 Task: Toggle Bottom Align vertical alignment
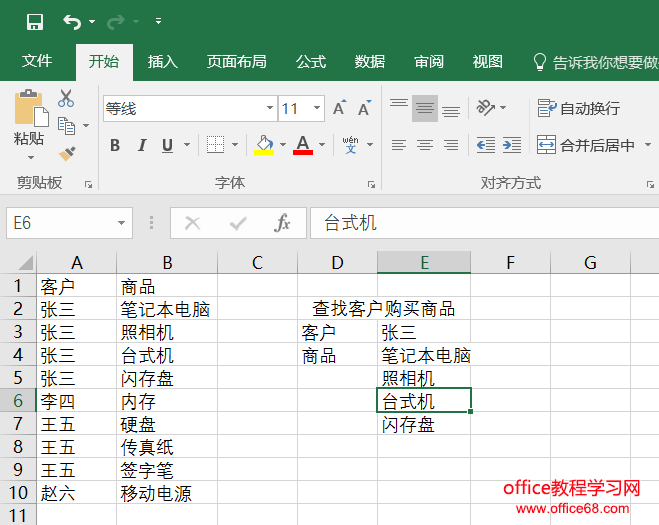click(451, 110)
